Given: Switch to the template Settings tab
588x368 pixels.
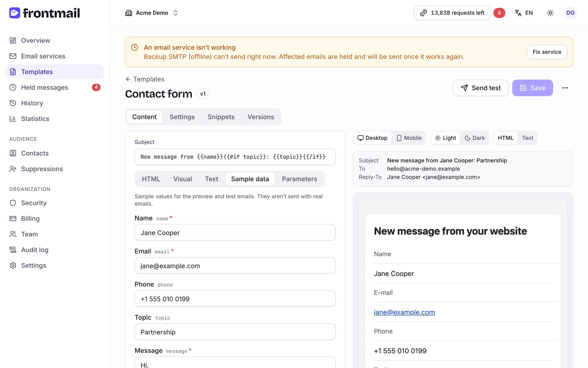Looking at the screenshot, I should click(x=182, y=117).
